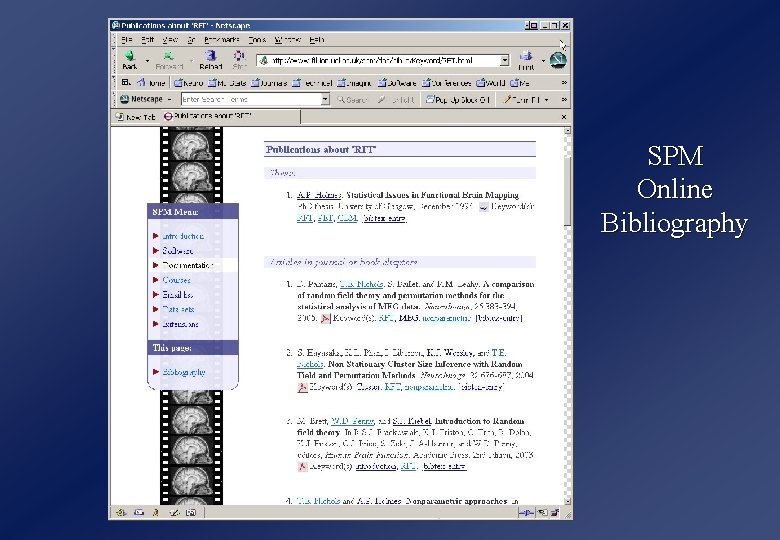This screenshot has width=780, height=540.
Task: Open Documentation link in the SPM Menu
Action: 188,266
